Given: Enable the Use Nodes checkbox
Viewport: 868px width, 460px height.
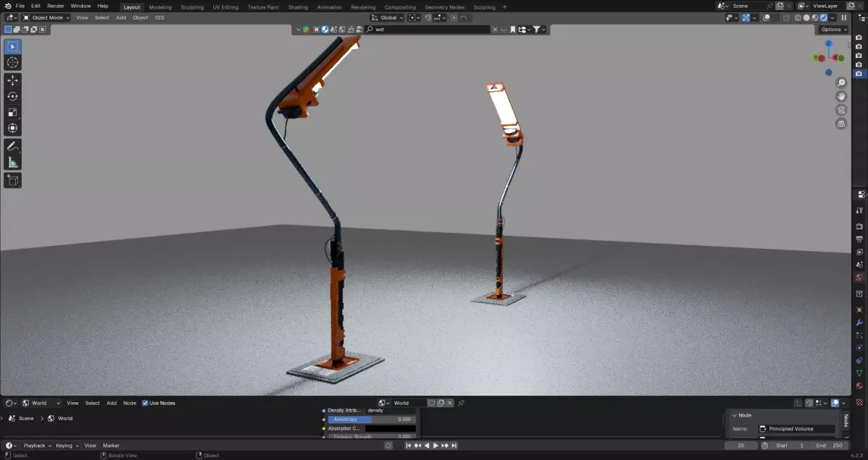Looking at the screenshot, I should pos(146,403).
